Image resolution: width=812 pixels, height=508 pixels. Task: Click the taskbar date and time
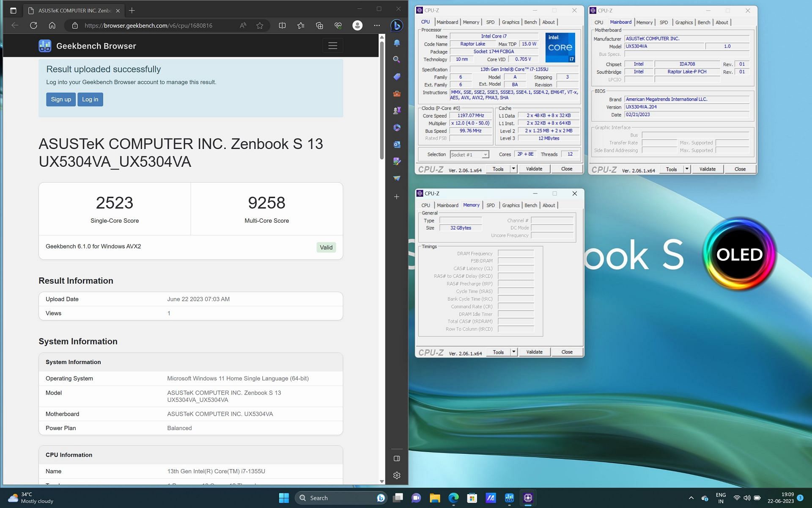tap(781, 498)
